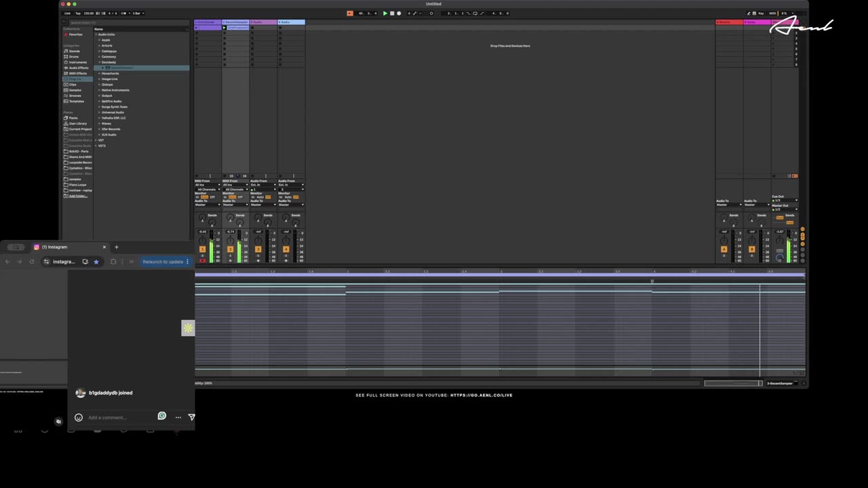Toggle track 4 activator button
Image resolution: width=868 pixels, height=488 pixels.
(285, 249)
